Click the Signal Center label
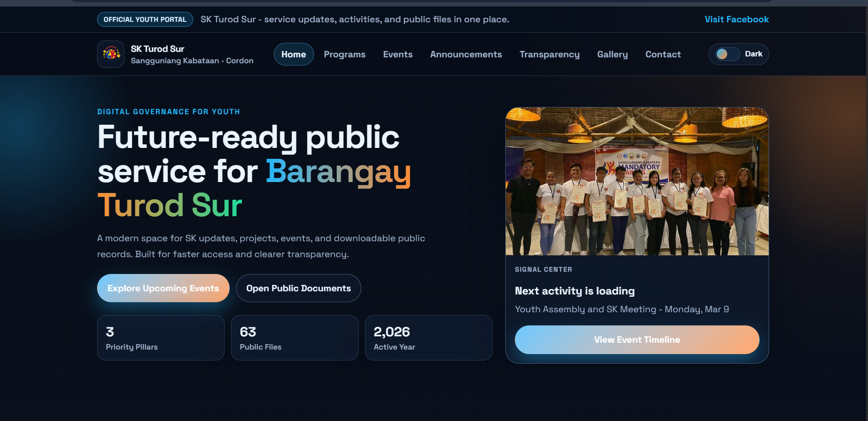This screenshot has height=421, width=868. (x=544, y=269)
